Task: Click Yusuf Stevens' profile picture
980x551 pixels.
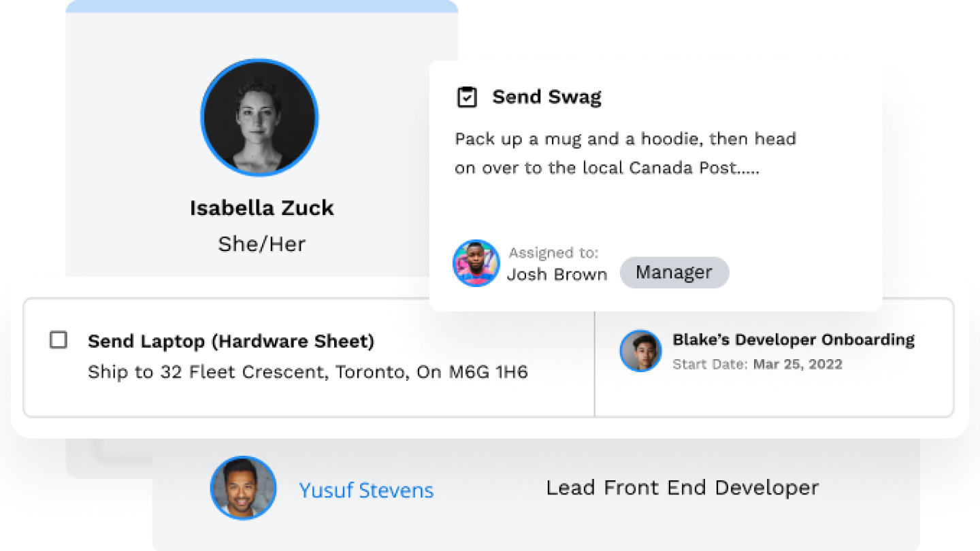Action: (244, 488)
